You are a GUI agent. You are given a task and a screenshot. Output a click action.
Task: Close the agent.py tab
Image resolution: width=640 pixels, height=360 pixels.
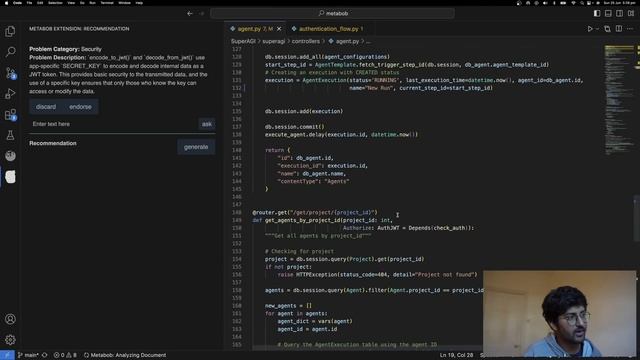coord(279,29)
